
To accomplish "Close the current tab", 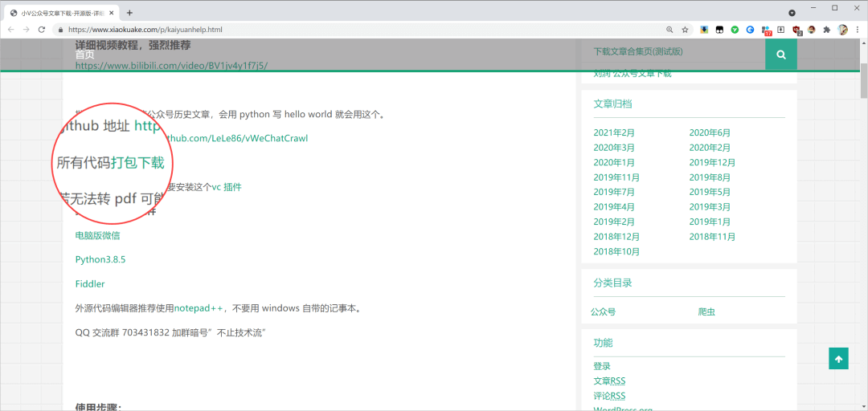I will point(113,13).
